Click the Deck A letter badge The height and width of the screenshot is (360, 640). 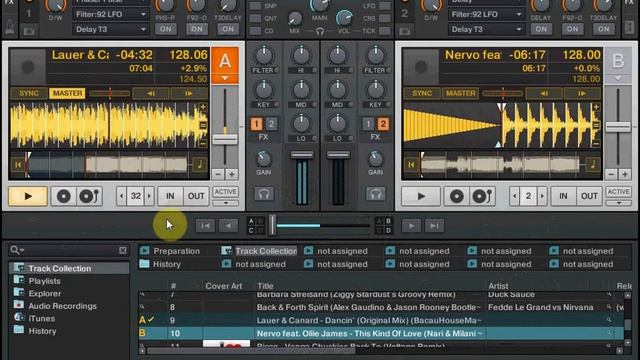pos(225,61)
